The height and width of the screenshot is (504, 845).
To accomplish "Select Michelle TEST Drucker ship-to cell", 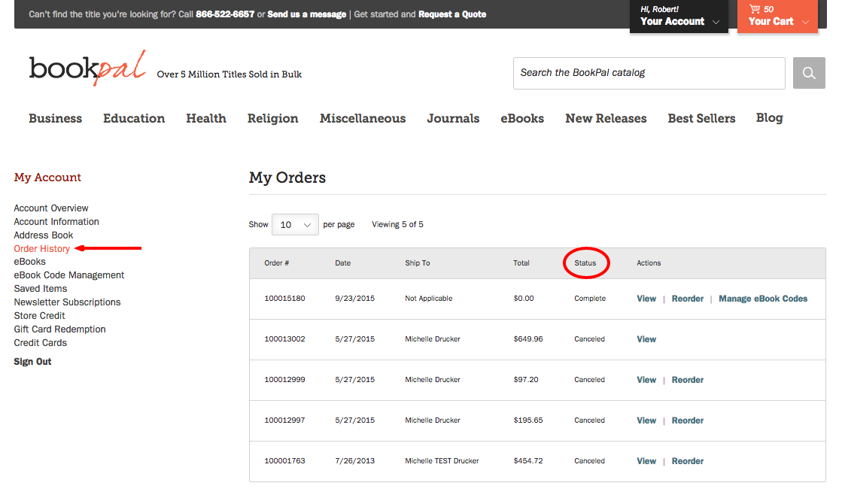I will click(442, 461).
